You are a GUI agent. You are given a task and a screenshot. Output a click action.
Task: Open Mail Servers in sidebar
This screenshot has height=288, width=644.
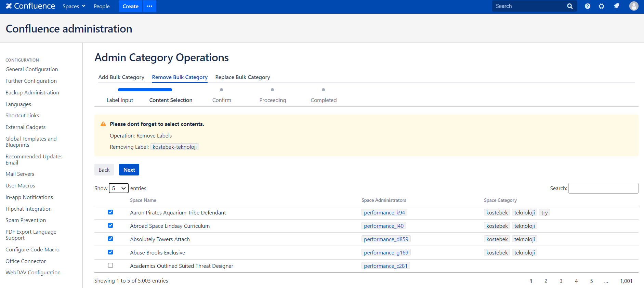pos(20,174)
